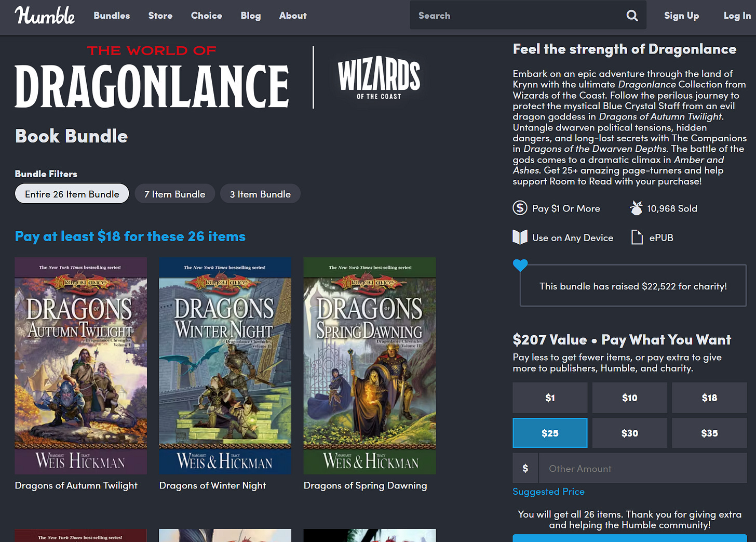The width and height of the screenshot is (756, 542).
Task: Click Sign Up in the header
Action: click(x=681, y=16)
